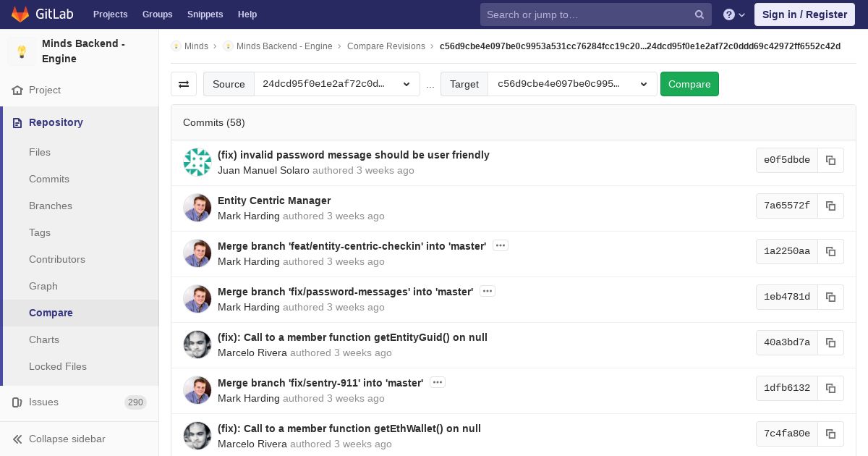Click Marcelo Rivera's avatar on getEntityGuid commit
868x456 pixels.
pos(197,345)
